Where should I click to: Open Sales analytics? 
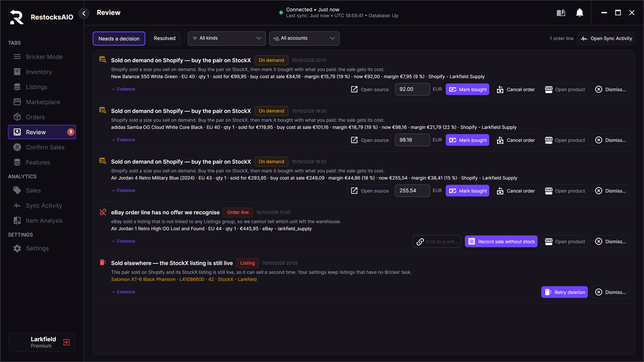click(x=42, y=190)
